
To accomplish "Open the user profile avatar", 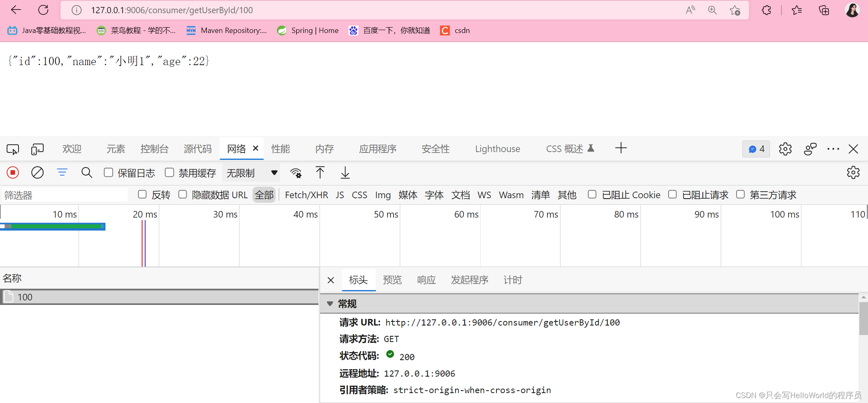I will point(852,10).
